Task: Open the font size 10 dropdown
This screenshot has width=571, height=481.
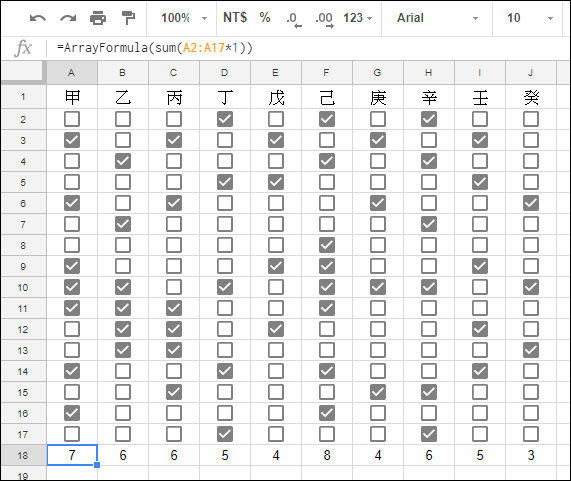Action: click(530, 18)
